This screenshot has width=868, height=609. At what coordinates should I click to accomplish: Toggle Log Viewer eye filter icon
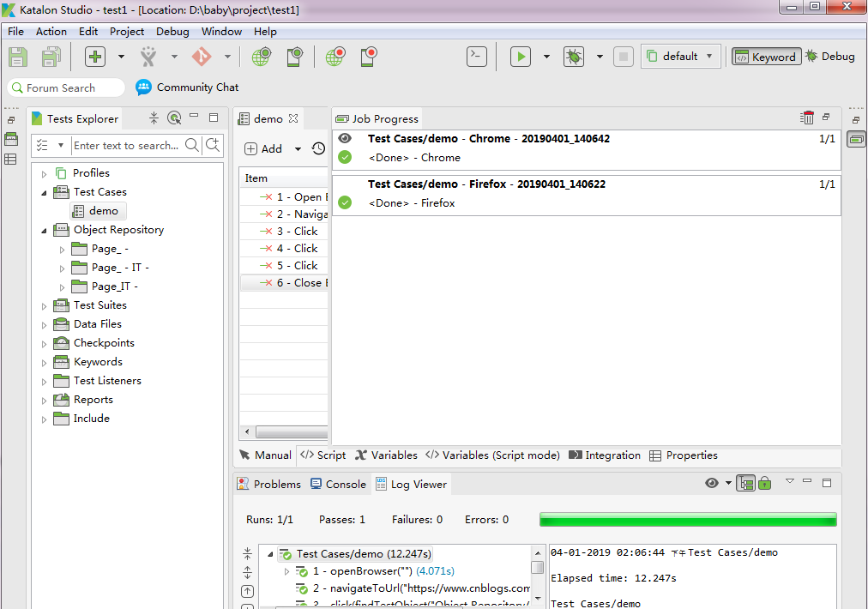[712, 483]
